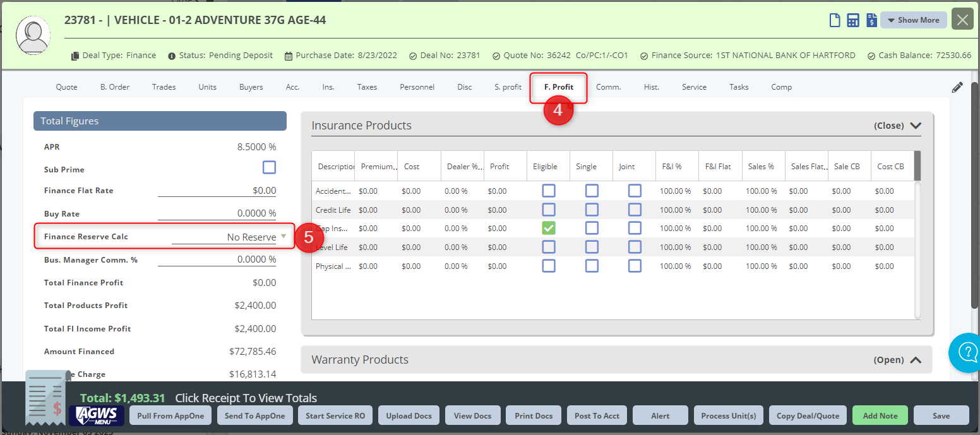Screen dimensions: 980x435
Task: Check Eligible for Physical row
Action: click(549, 266)
